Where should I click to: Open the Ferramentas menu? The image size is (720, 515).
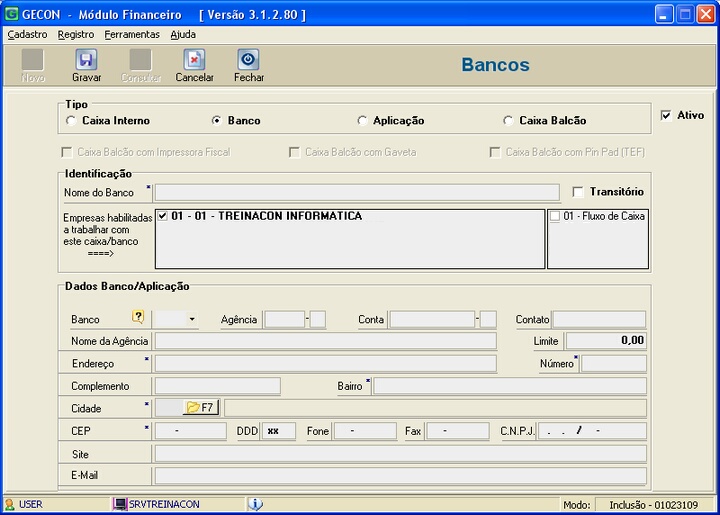(x=132, y=34)
